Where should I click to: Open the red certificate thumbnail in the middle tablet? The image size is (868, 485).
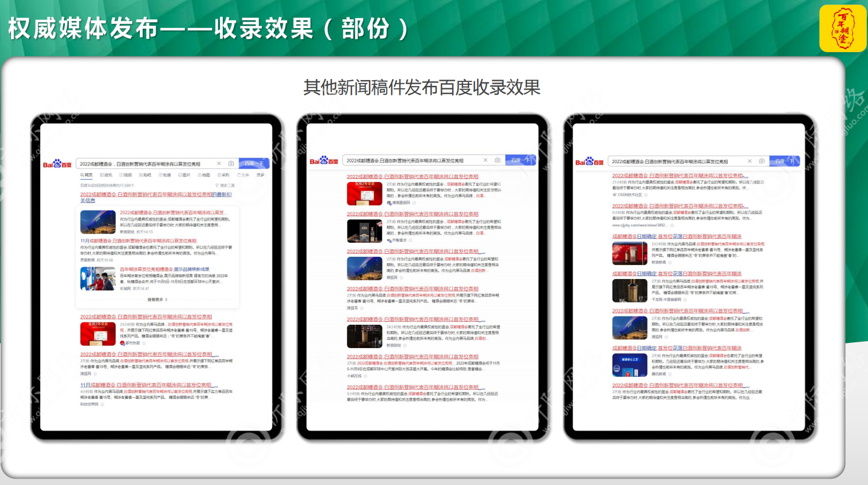pyautogui.click(x=364, y=194)
